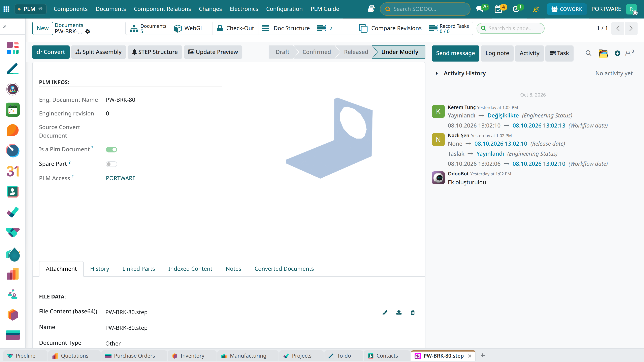Close the PW-BRK-80.step bottom tab
The width and height of the screenshot is (644, 362).
pos(470,356)
